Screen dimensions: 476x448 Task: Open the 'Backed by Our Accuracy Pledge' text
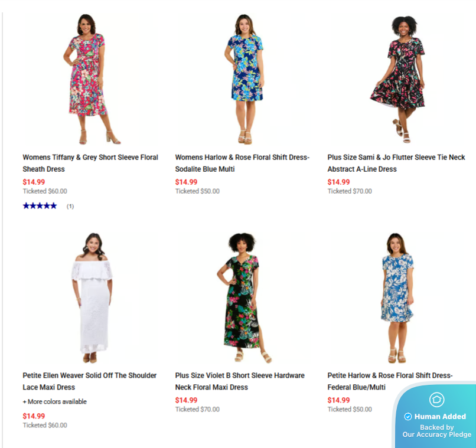click(437, 431)
